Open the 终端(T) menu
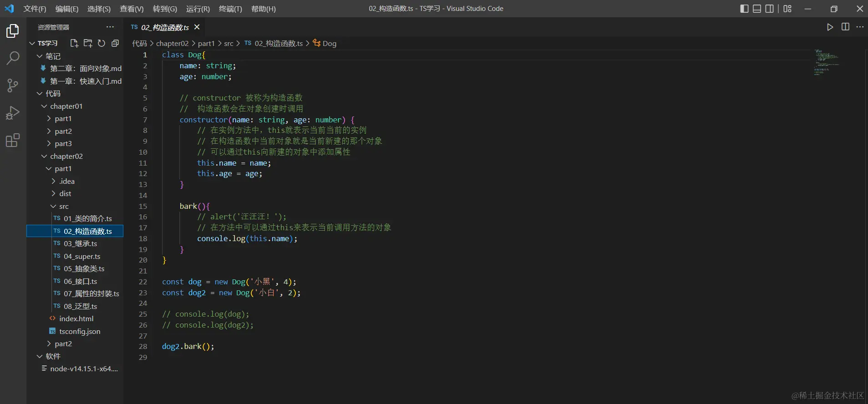This screenshot has height=404, width=868. pos(230,9)
